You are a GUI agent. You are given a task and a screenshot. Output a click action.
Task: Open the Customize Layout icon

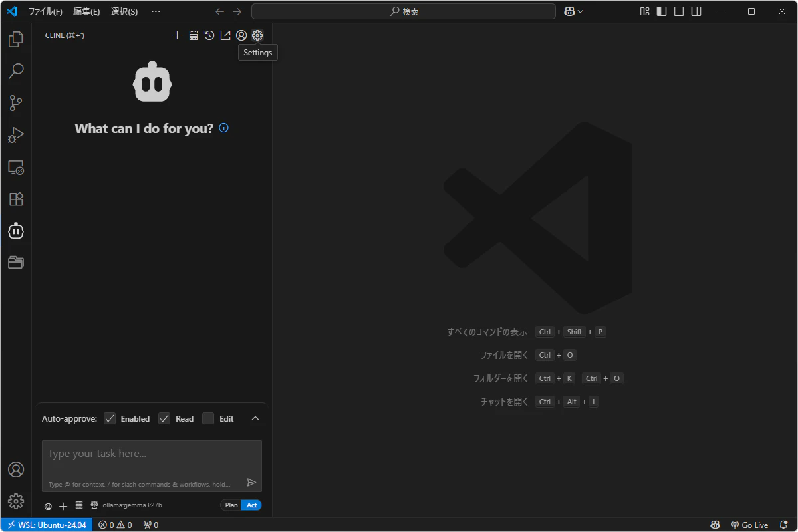pyautogui.click(x=644, y=11)
